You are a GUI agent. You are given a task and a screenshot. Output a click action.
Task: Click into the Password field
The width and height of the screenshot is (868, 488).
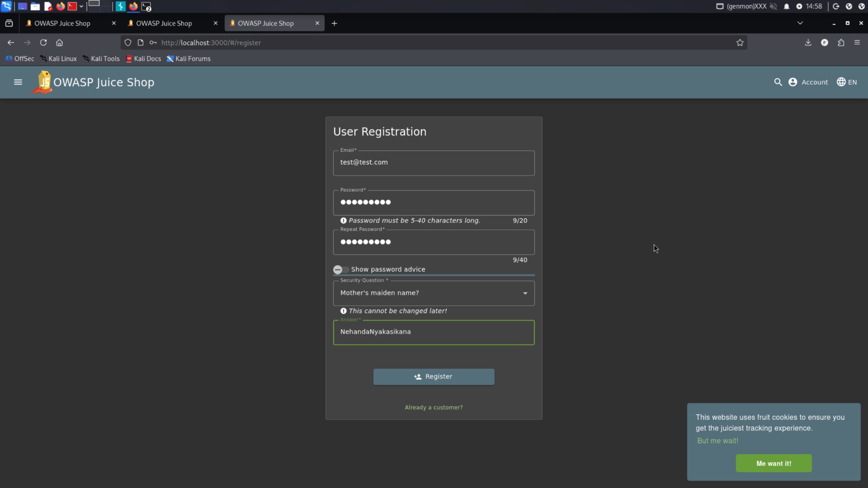point(434,202)
